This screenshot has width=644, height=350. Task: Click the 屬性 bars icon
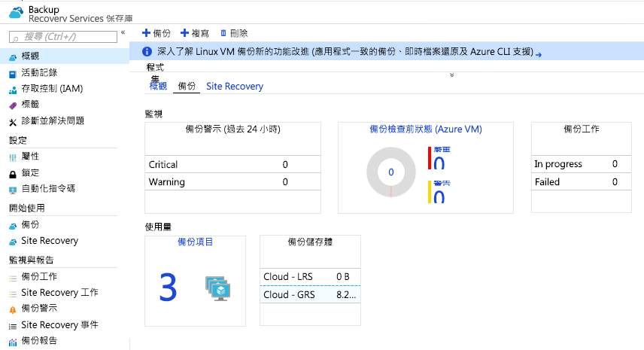[13, 157]
